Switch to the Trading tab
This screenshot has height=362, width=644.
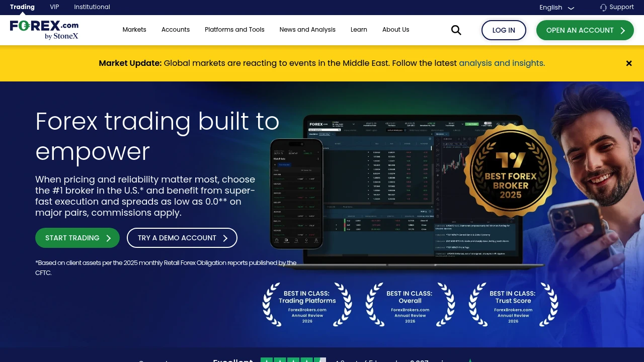pos(22,7)
